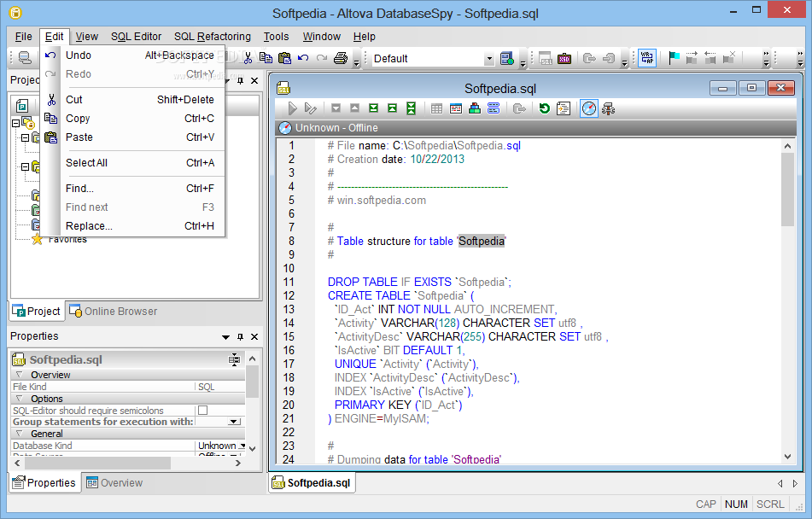Image resolution: width=812 pixels, height=519 pixels.
Task: Click the green Refresh arrow in editor toolbar
Action: (x=544, y=108)
